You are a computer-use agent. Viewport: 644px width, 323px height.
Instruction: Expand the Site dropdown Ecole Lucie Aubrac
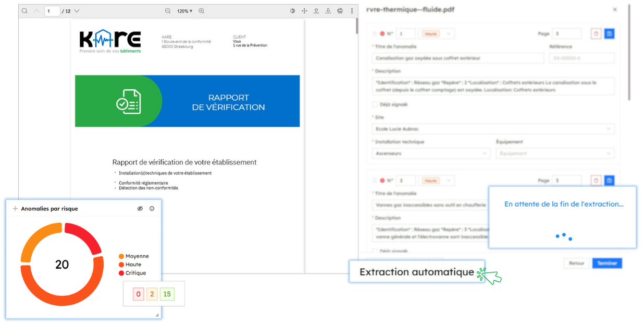pyautogui.click(x=493, y=129)
